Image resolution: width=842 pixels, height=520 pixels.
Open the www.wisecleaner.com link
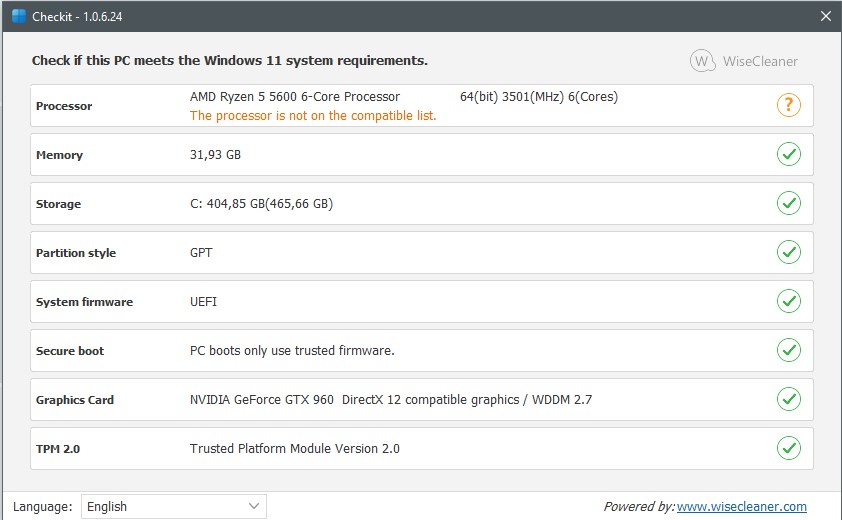point(741,507)
